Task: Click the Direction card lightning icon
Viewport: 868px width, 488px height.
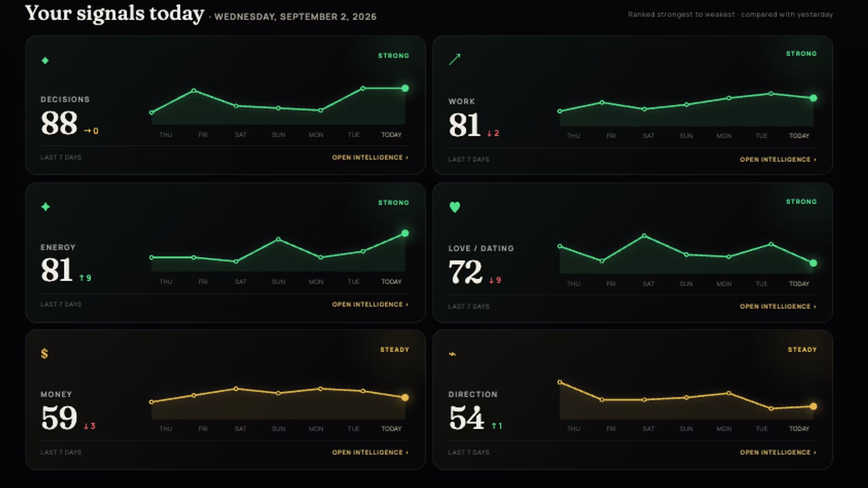Action: click(452, 354)
